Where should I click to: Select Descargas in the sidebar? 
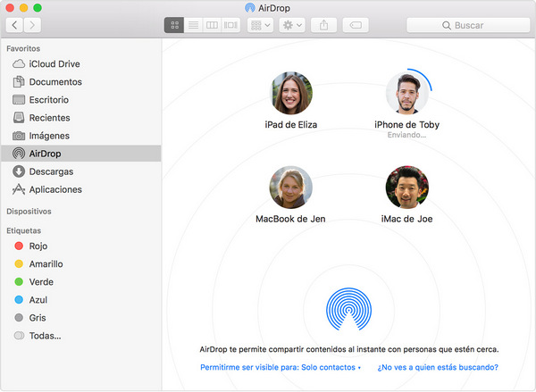[x=50, y=171]
